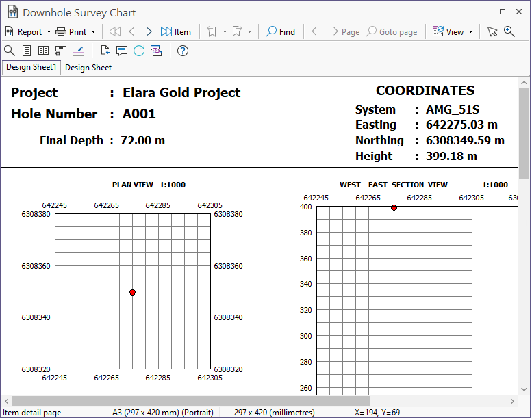
Task: Open the help question mark icon
Action: tap(183, 51)
